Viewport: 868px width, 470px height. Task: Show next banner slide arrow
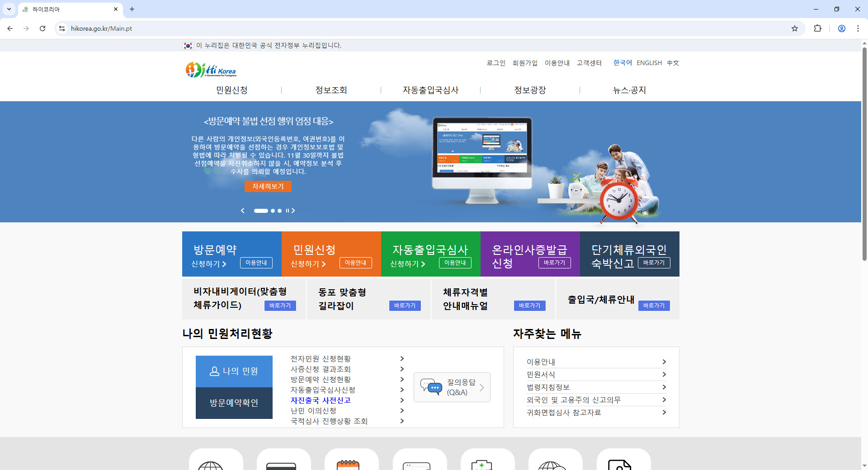(293, 211)
